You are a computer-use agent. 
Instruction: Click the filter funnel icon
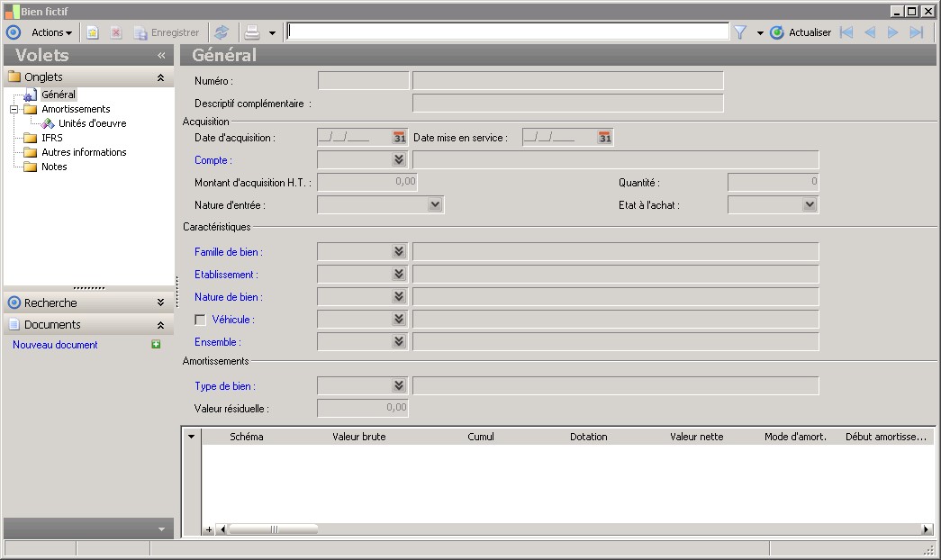click(x=740, y=32)
